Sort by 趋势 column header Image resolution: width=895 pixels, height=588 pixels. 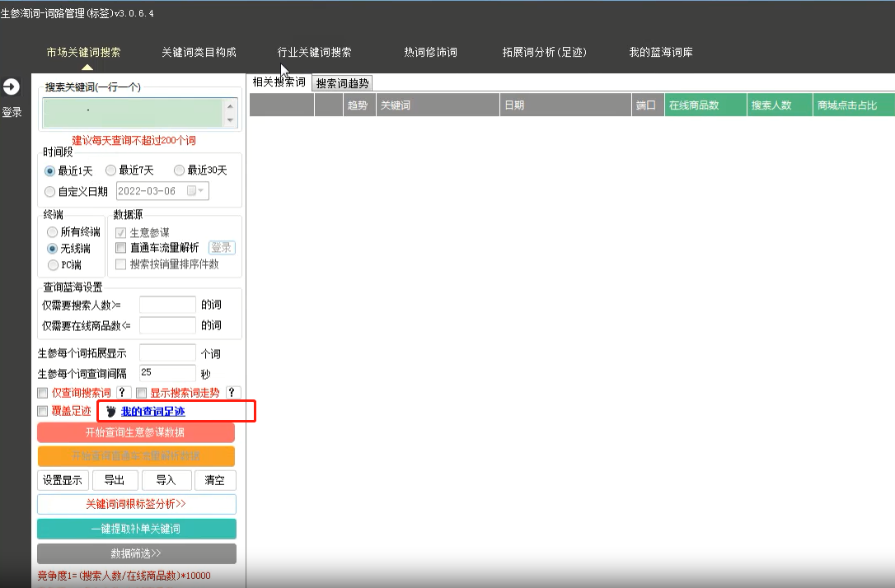pos(359,105)
